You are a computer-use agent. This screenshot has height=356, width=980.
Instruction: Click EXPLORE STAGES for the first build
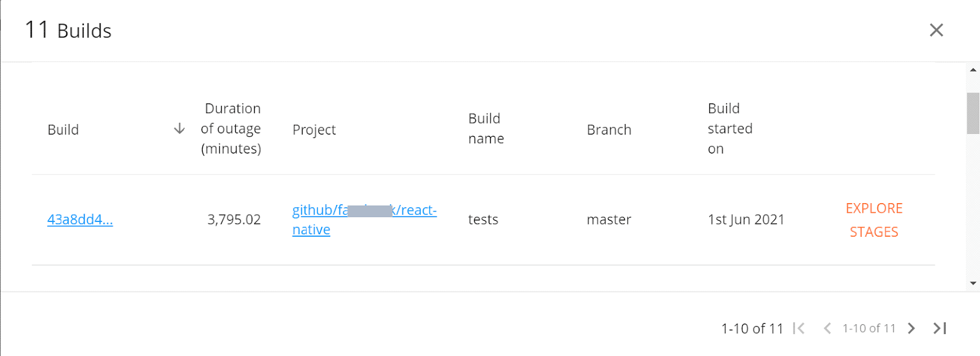tap(873, 220)
